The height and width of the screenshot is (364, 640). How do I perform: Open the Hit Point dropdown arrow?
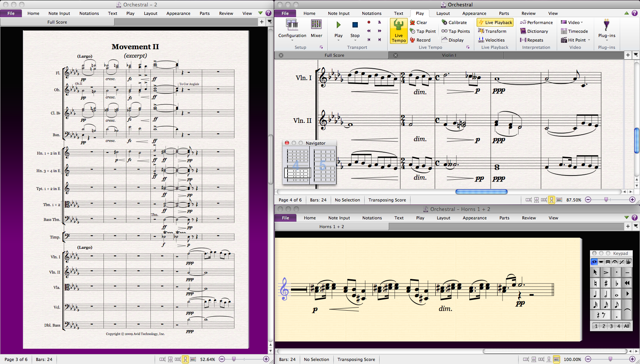point(589,40)
